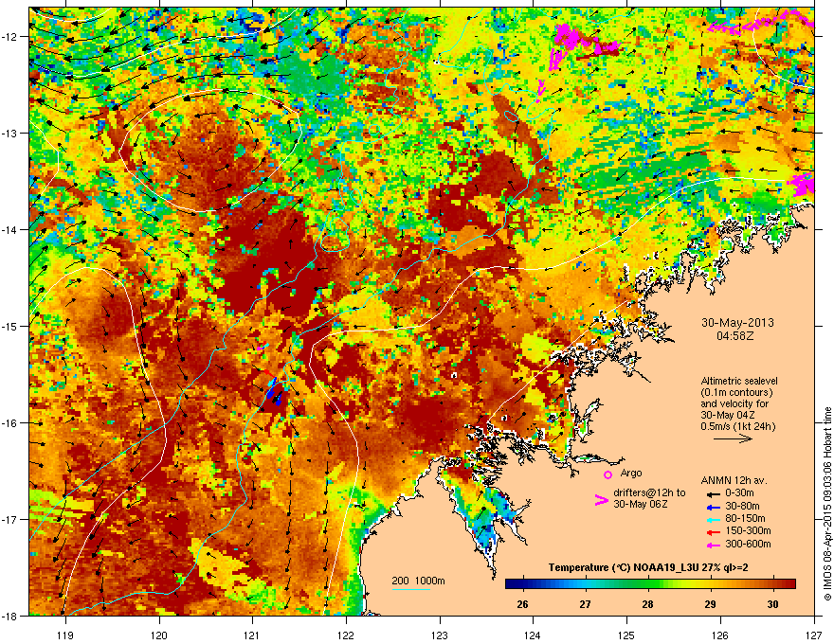Click the '80-150m' depth label
This screenshot has height=644, width=834.
pos(745,519)
